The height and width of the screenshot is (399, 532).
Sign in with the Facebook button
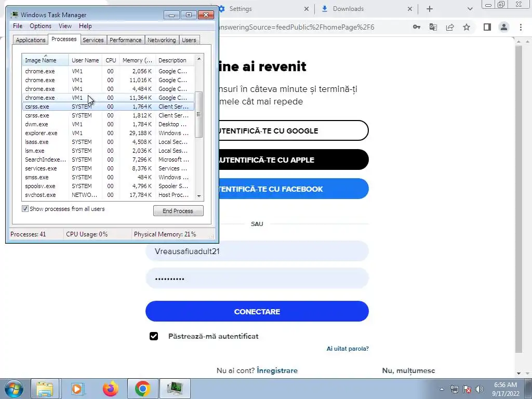coord(294,189)
